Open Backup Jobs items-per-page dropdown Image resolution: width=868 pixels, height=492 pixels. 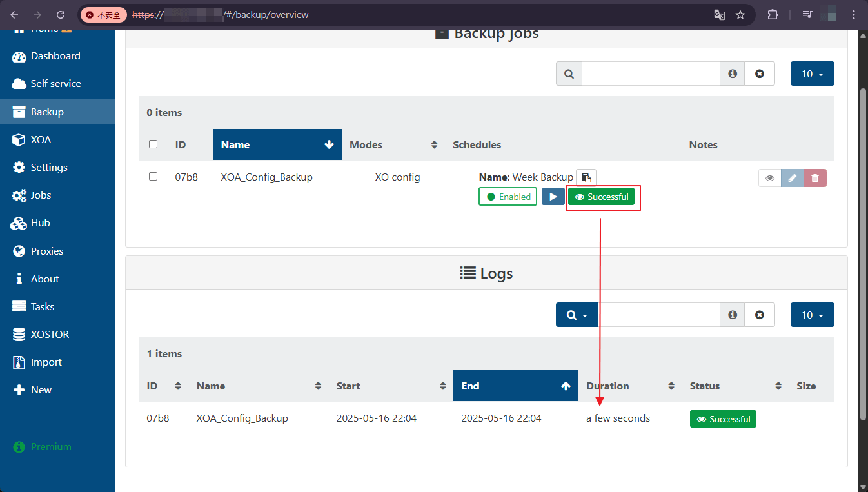813,74
